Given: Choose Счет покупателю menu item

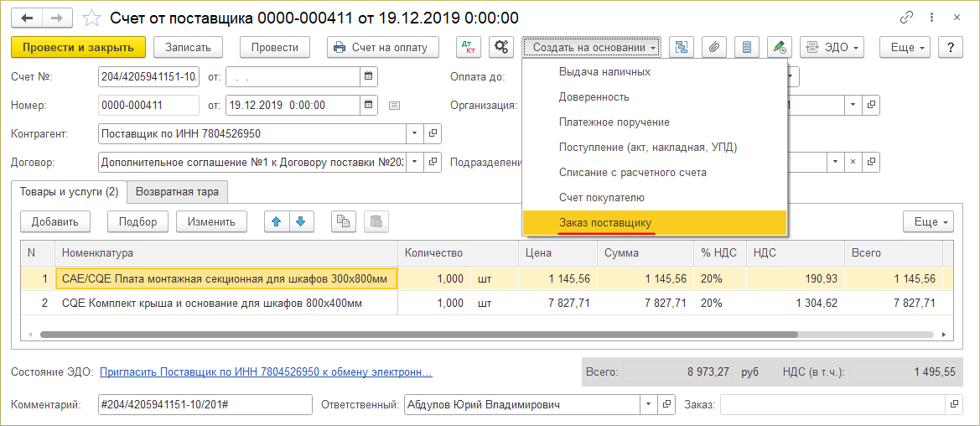Looking at the screenshot, I should point(655,197).
